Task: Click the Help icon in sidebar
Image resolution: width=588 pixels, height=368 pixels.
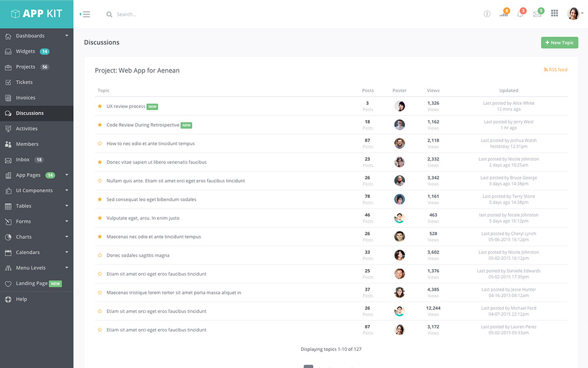Action: pos(8,299)
